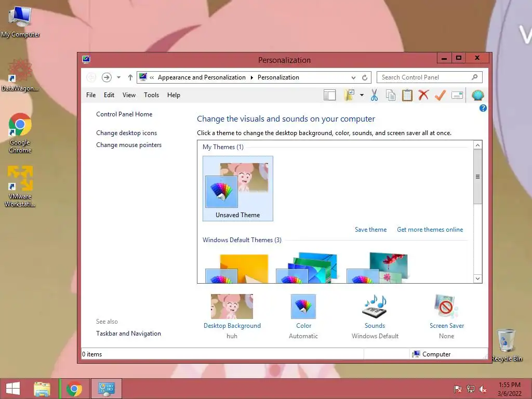Open the View menu
Screen dimensions: 532x399
tap(129, 95)
